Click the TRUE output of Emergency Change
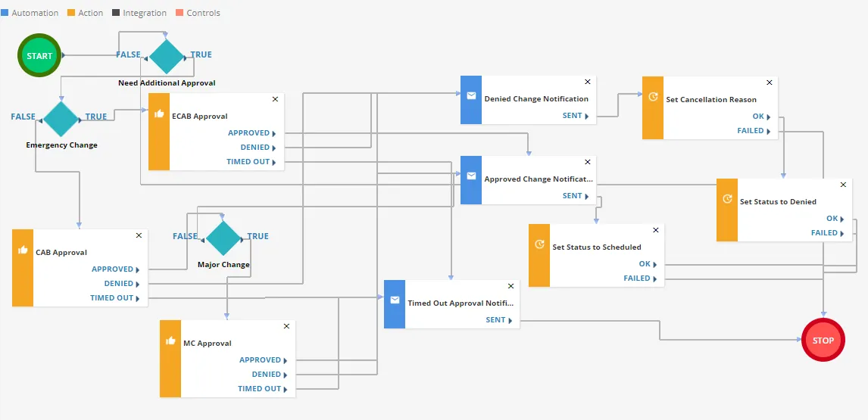868x420 pixels. pos(95,117)
